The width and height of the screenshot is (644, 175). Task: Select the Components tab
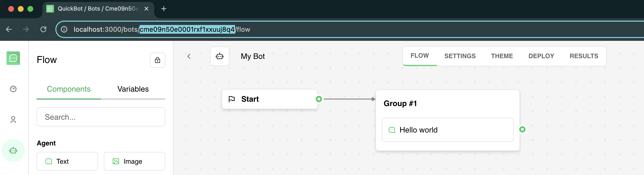pyautogui.click(x=68, y=89)
